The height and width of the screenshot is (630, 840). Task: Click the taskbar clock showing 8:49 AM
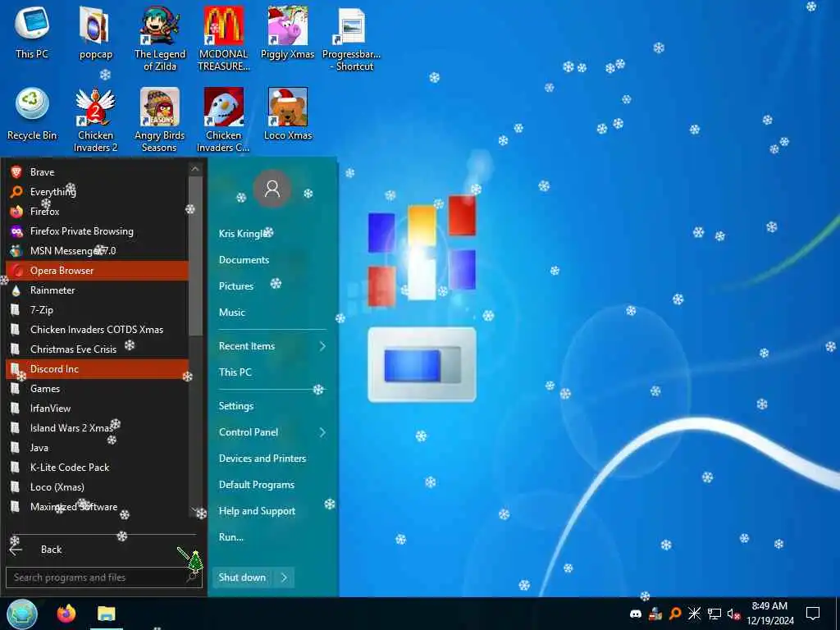(x=769, y=614)
